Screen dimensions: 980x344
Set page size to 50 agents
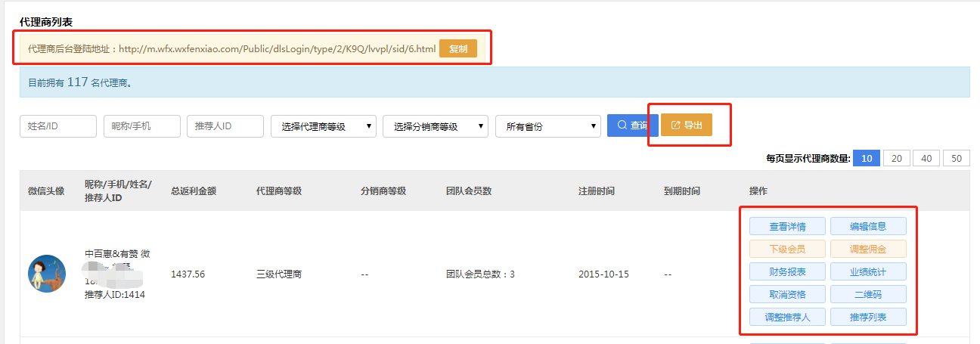956,158
